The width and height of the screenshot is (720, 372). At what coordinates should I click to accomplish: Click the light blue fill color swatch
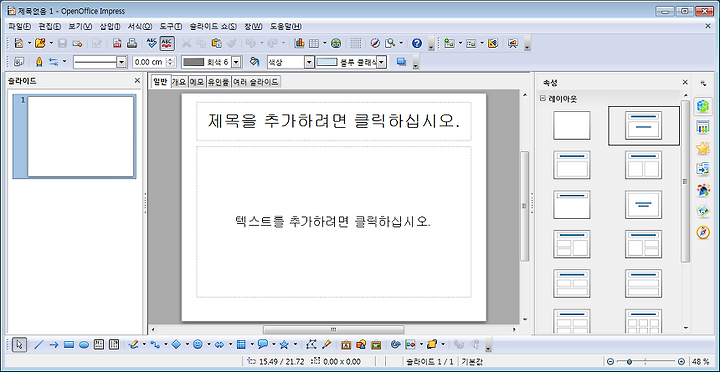[327, 62]
